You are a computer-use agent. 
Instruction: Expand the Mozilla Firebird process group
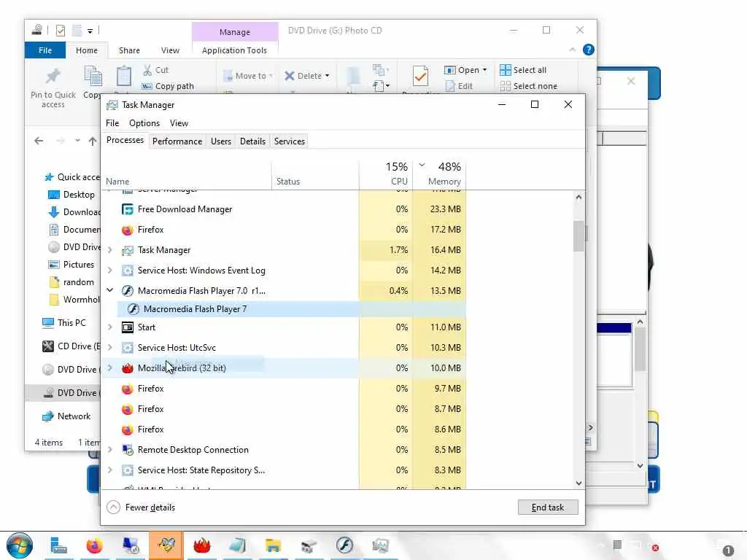click(x=110, y=368)
